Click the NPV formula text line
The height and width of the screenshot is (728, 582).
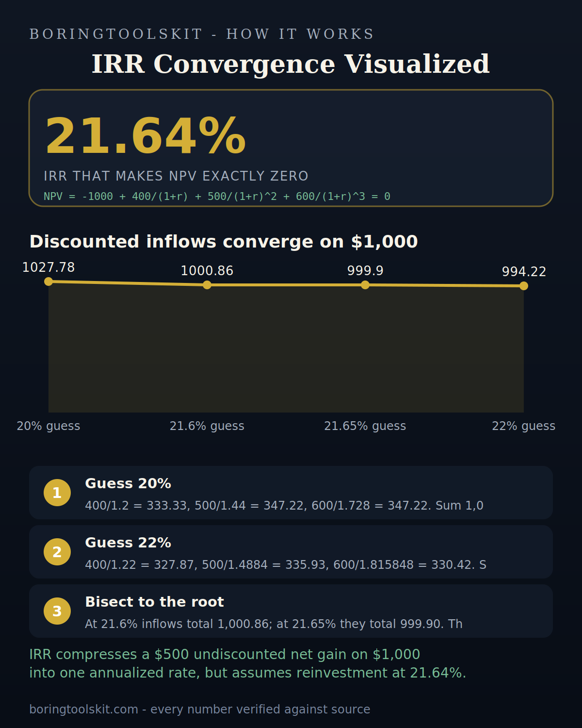[x=217, y=197]
